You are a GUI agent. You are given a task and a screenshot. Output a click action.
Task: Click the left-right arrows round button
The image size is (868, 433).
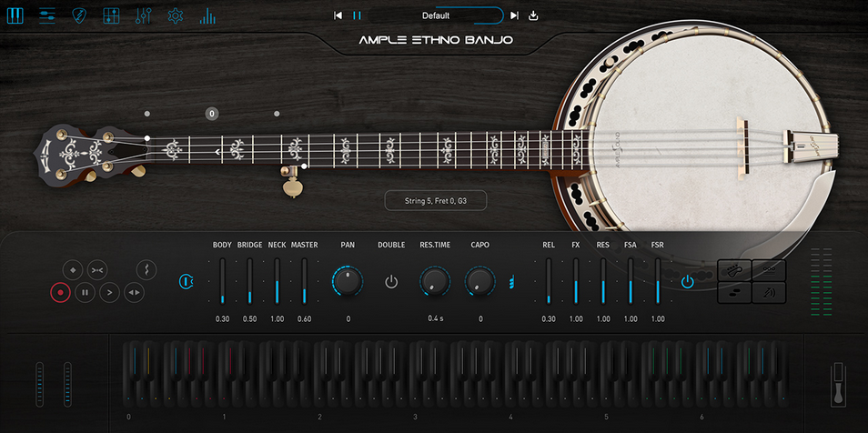pyautogui.click(x=135, y=292)
